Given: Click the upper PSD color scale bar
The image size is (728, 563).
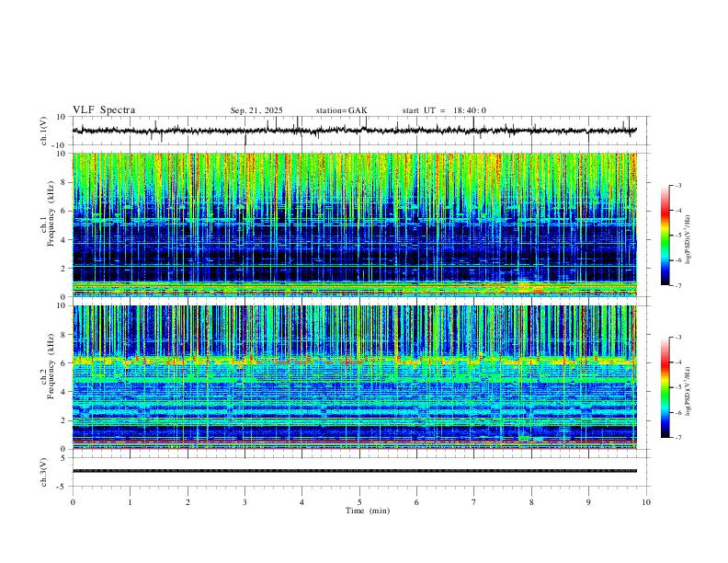Looking at the screenshot, I should coord(665,236).
